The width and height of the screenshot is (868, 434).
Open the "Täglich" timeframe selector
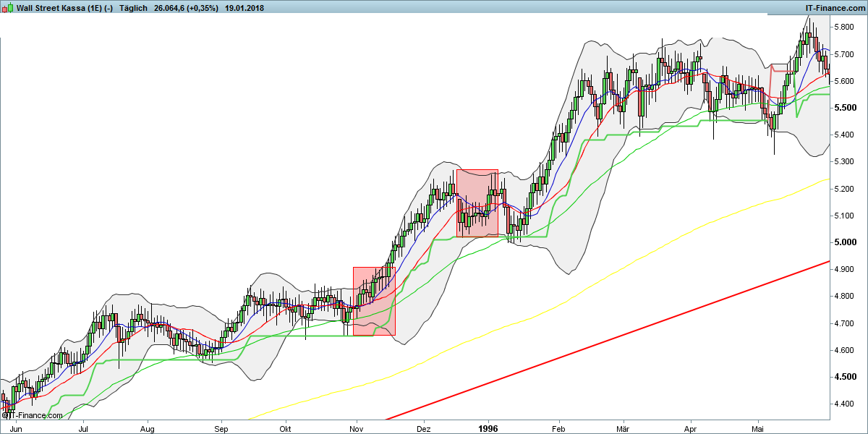pos(133,7)
